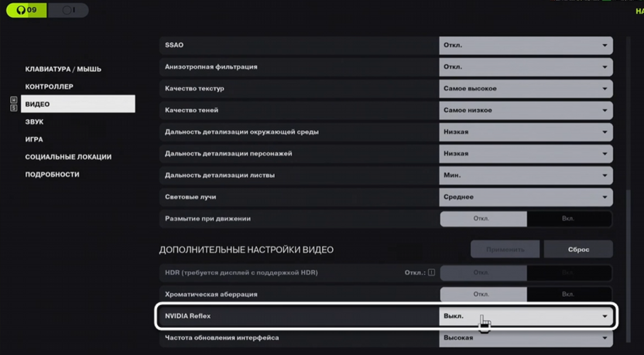Go to the ЗВУК settings section
The height and width of the screenshot is (355, 644).
[x=35, y=121]
